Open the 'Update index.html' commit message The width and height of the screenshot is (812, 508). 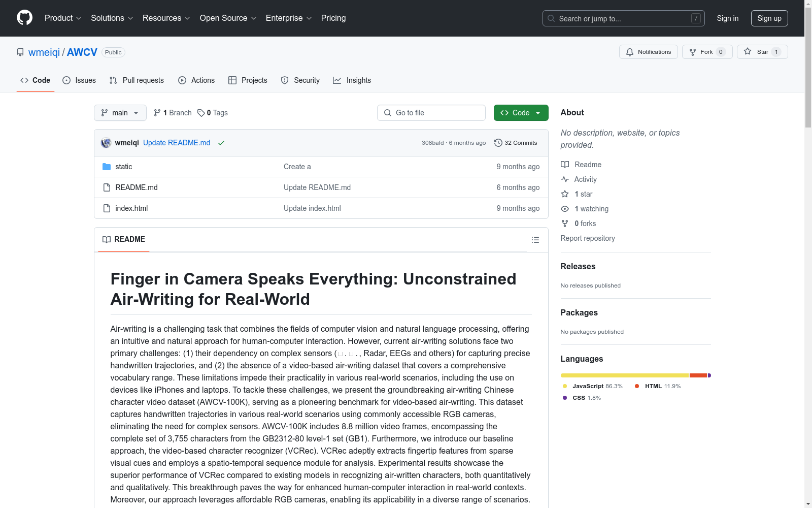click(312, 208)
